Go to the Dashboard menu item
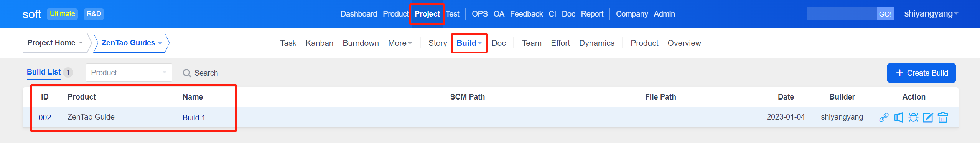The height and width of the screenshot is (143, 980). pyautogui.click(x=359, y=14)
